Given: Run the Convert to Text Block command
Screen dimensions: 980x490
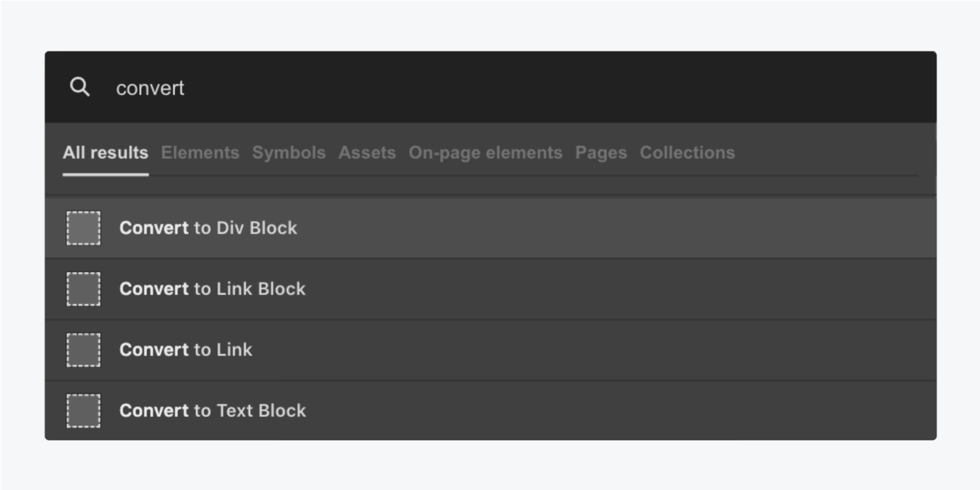Looking at the screenshot, I should 490,410.
